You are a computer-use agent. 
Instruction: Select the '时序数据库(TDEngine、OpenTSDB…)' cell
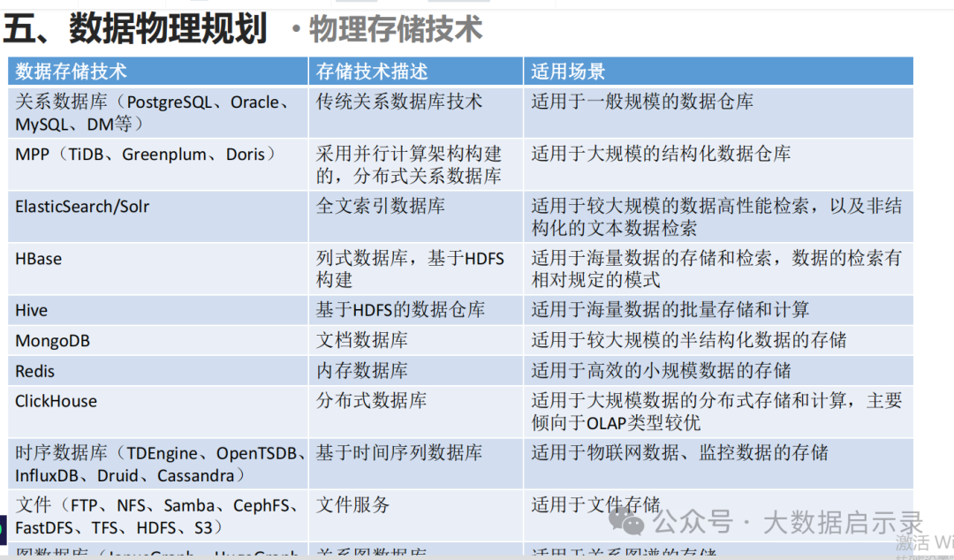(x=157, y=464)
